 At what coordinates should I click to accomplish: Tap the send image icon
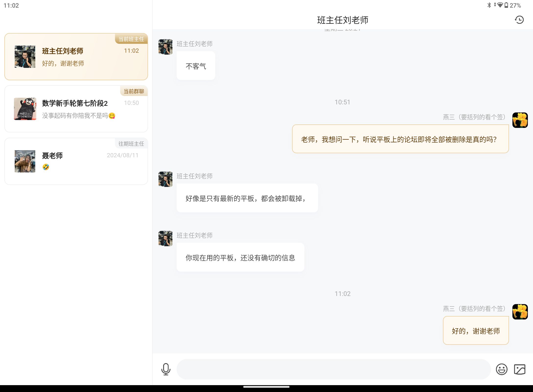(520, 369)
